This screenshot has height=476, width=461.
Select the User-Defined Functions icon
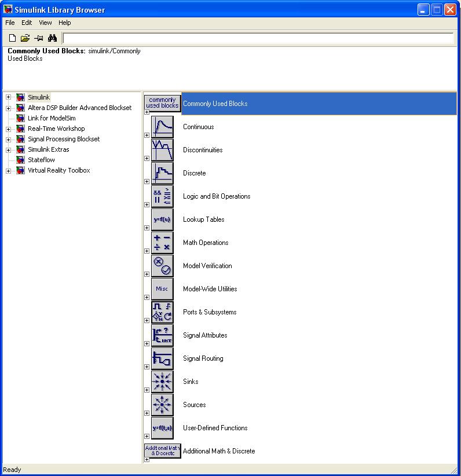(x=162, y=428)
